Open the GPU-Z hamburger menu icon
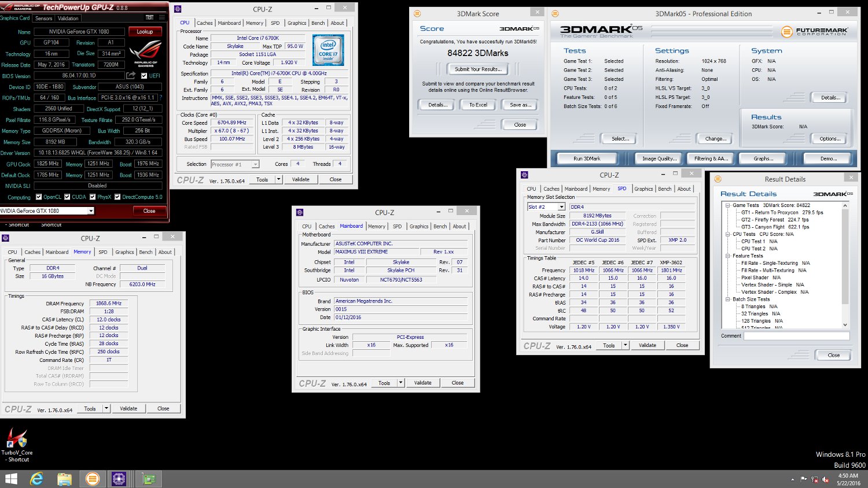The width and height of the screenshot is (868, 488). (162, 18)
